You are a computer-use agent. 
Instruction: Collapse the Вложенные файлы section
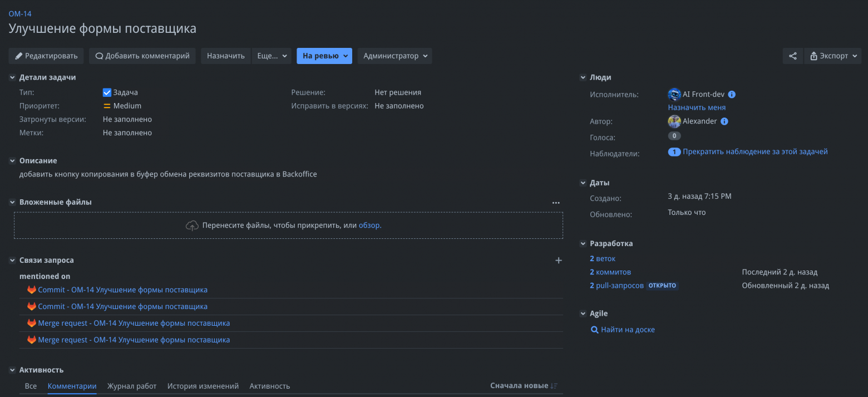[x=13, y=202]
